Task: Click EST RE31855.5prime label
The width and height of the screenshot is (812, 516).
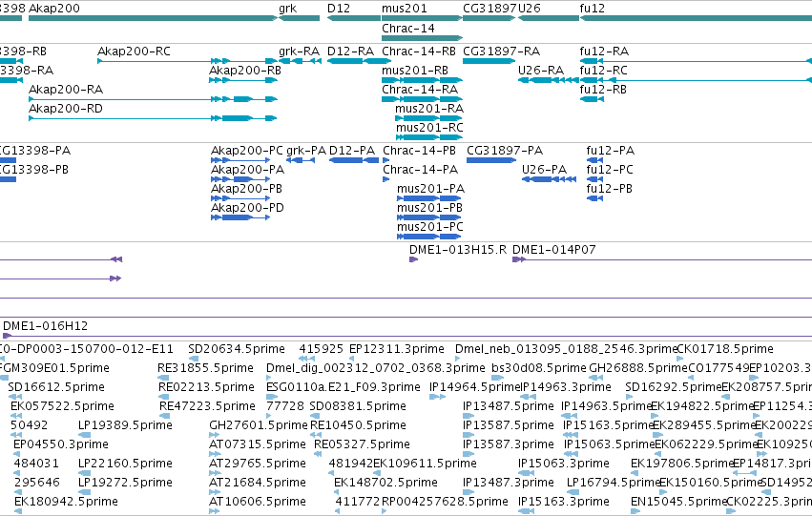Action: tap(205, 368)
